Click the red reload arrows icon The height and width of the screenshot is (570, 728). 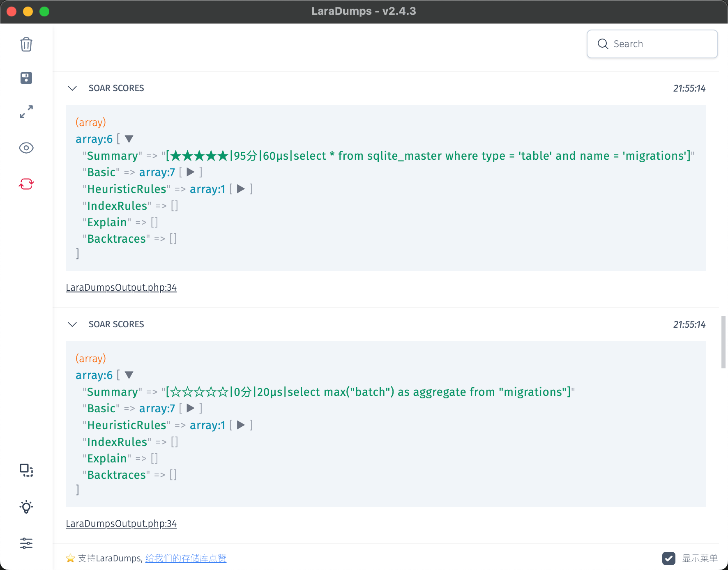point(26,184)
